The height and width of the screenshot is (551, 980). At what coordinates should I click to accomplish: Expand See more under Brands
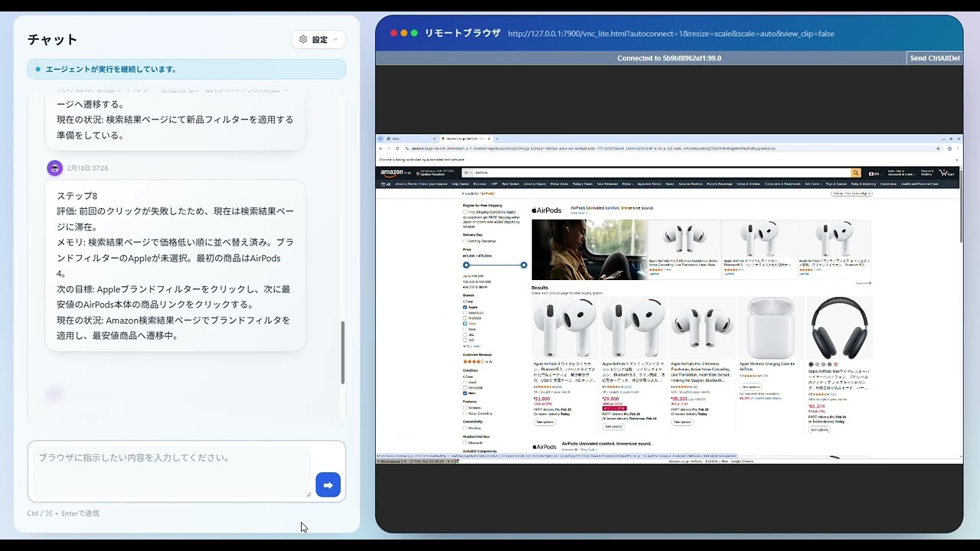pyautogui.click(x=472, y=346)
